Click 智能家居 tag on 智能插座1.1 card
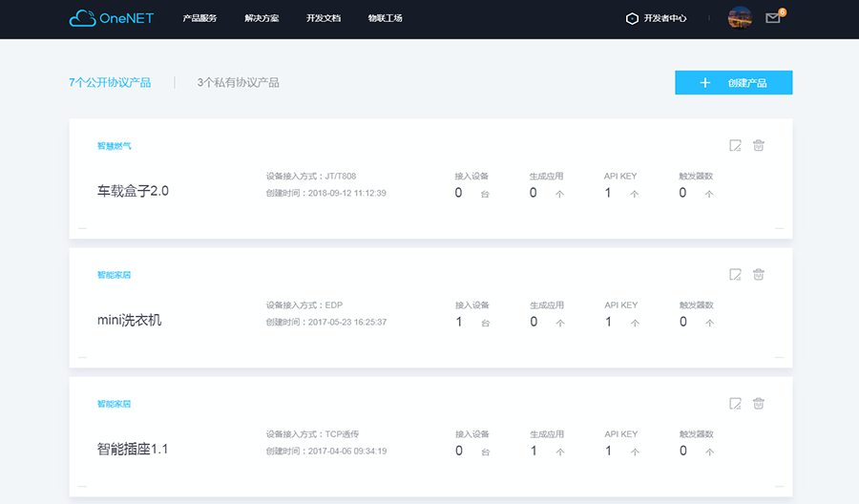 pyautogui.click(x=114, y=404)
